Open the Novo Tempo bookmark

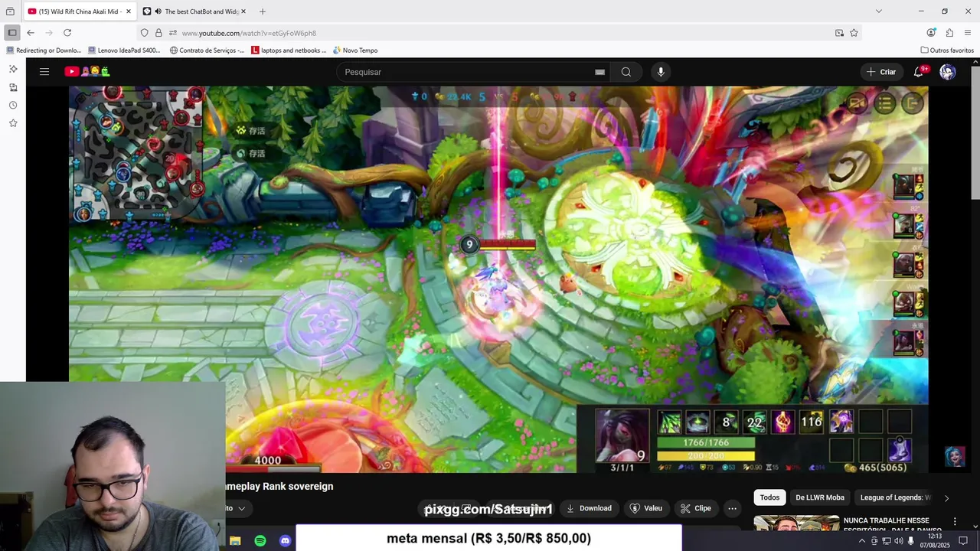point(355,51)
